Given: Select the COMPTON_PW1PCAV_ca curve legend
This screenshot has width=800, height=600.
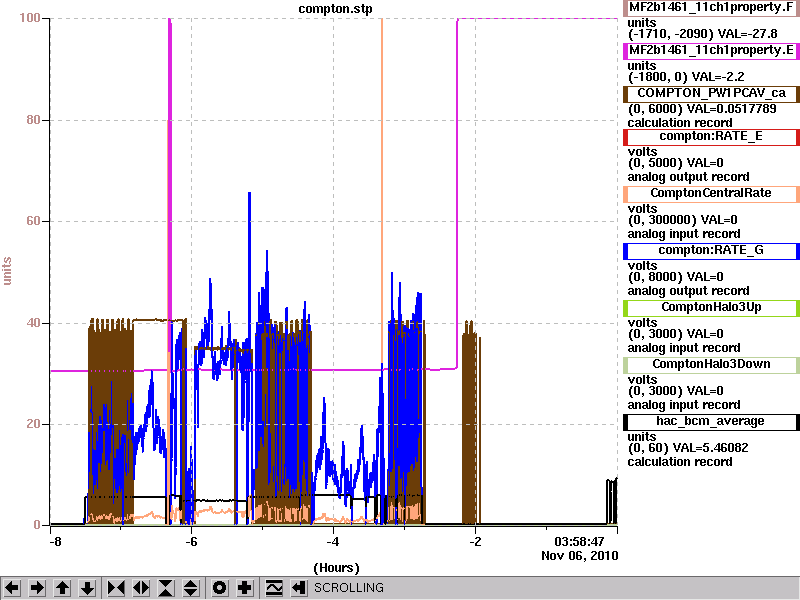Looking at the screenshot, I should click(711, 93).
